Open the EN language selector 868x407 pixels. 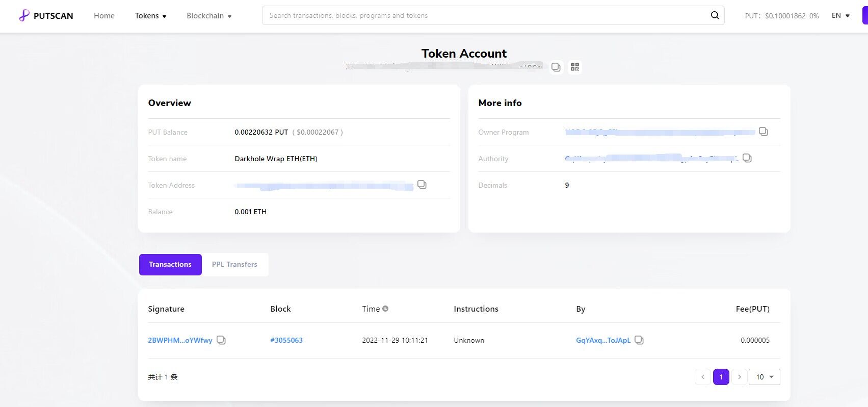click(x=840, y=16)
